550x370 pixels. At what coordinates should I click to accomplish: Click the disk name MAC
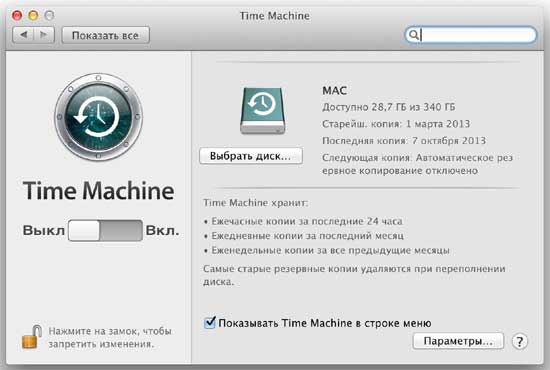click(x=334, y=90)
